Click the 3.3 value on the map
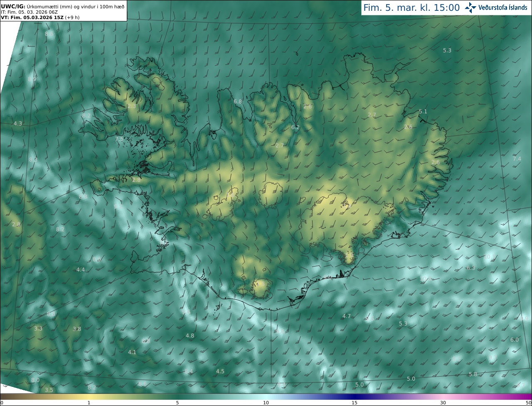The height and width of the screenshot is (406, 532). (38, 329)
